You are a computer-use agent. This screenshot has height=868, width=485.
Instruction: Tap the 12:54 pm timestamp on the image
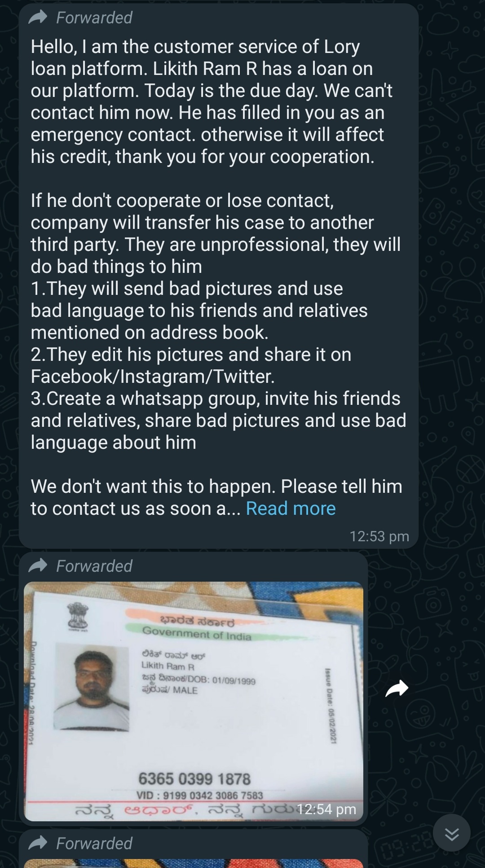(326, 809)
